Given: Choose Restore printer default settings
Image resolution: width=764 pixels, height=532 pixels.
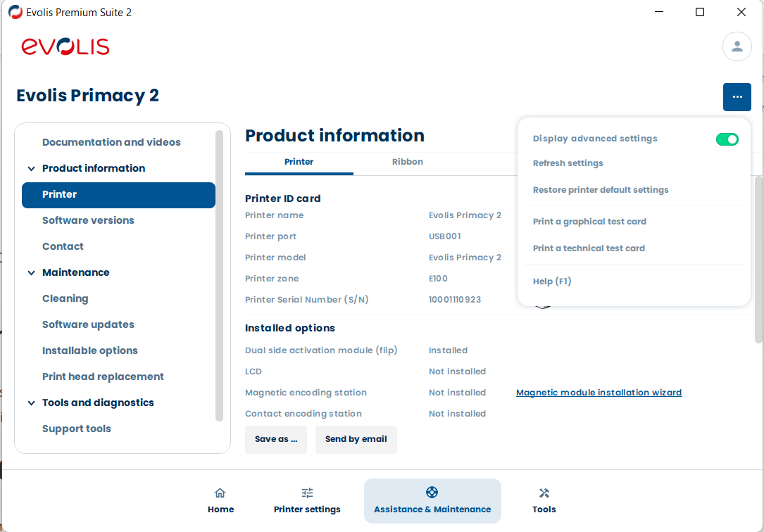Looking at the screenshot, I should (601, 190).
